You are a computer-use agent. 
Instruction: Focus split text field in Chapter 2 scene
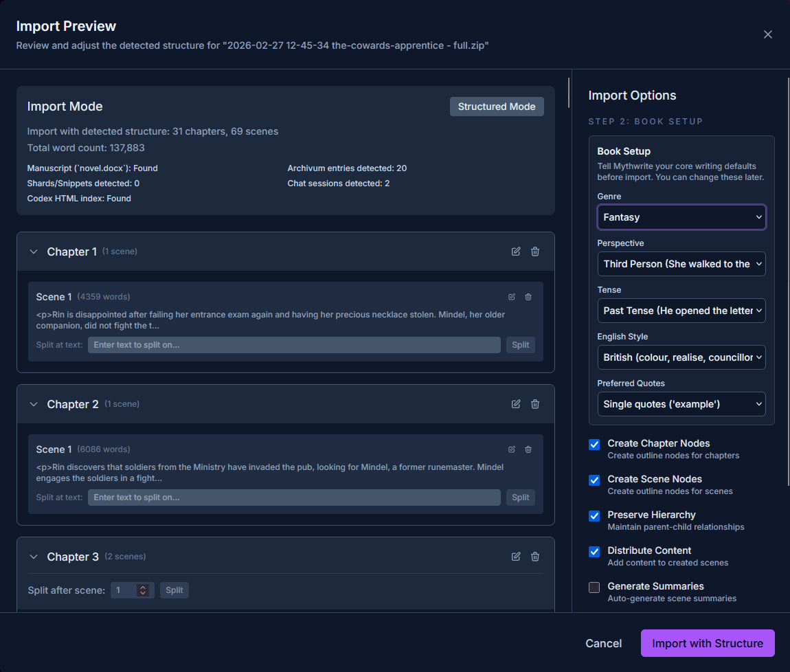pos(294,497)
